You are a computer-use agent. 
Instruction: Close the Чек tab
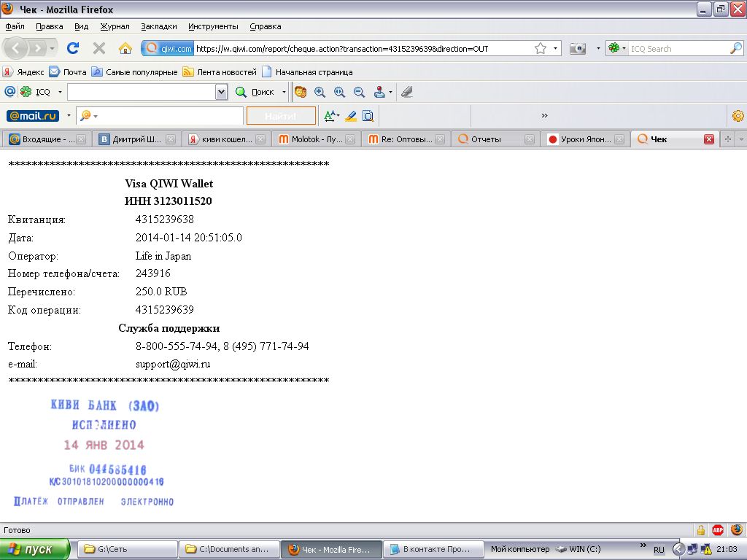709,139
